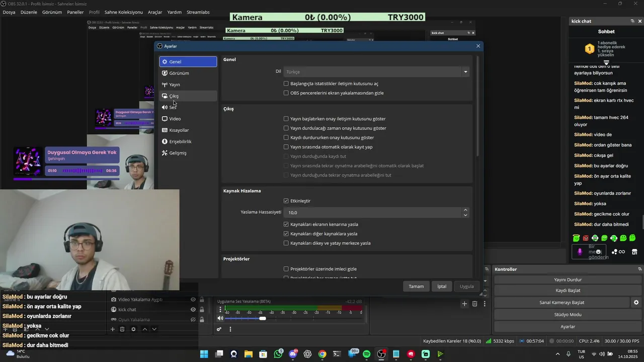The height and width of the screenshot is (362, 644).
Task: Show hidden system tray icons chevron
Action: [x=558, y=354]
